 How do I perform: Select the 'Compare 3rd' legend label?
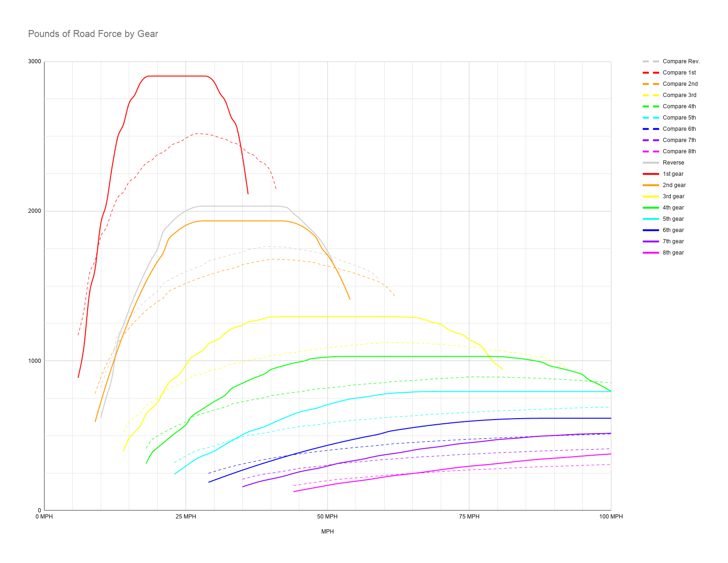click(x=679, y=95)
